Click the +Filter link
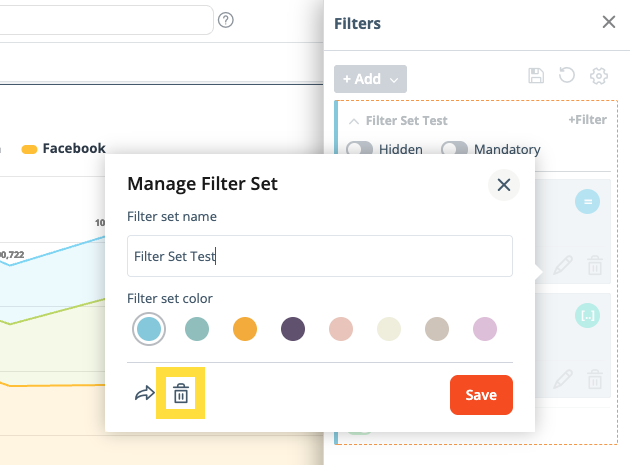This screenshot has width=630, height=465. tap(587, 120)
